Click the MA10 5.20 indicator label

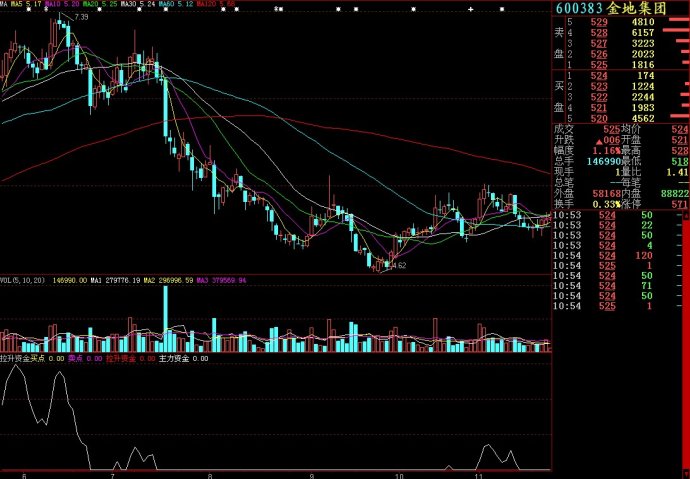(x=62, y=4)
